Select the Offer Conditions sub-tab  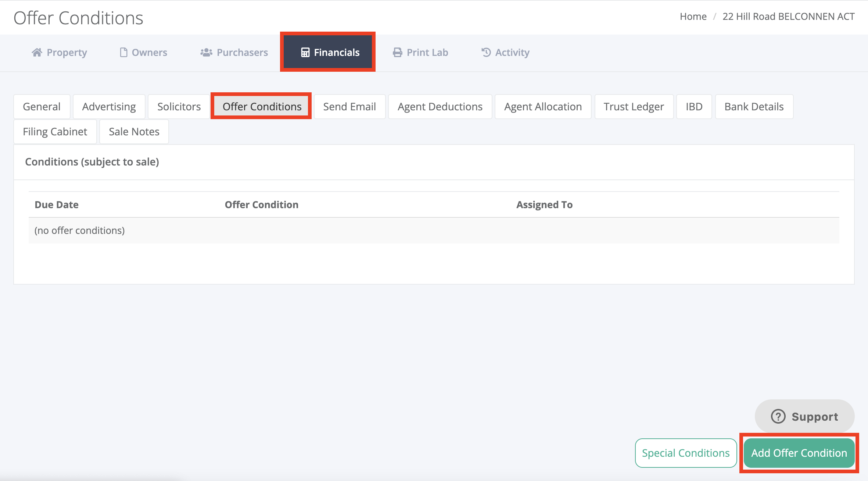pos(262,107)
